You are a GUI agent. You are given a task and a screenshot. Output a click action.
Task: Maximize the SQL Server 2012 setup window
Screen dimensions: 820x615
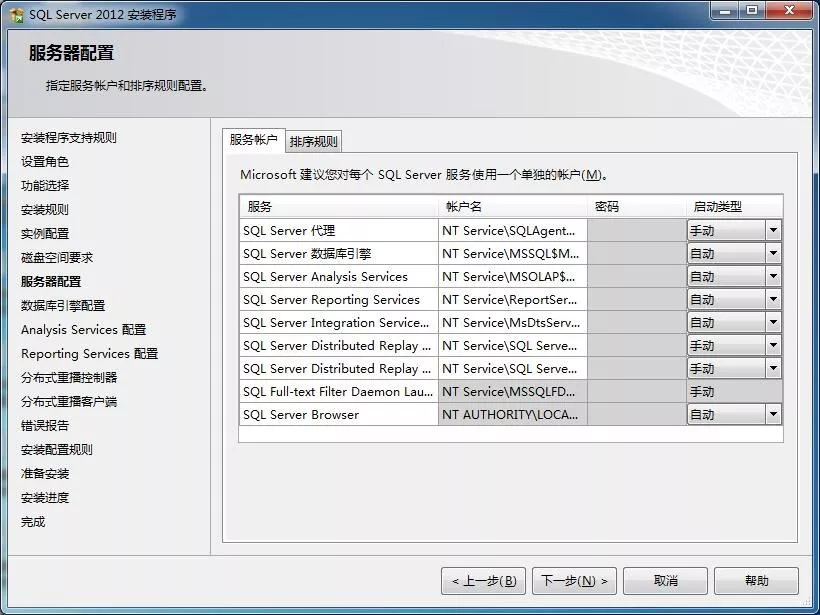click(751, 10)
